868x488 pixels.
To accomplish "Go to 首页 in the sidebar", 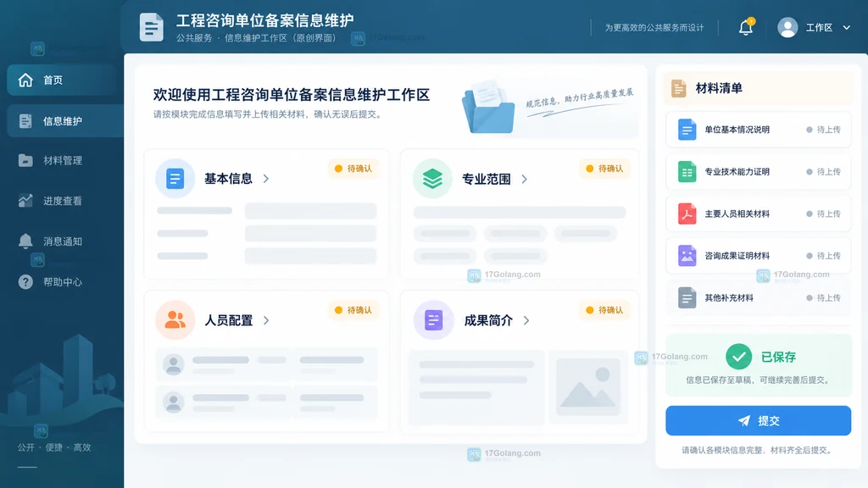I will tap(63, 80).
